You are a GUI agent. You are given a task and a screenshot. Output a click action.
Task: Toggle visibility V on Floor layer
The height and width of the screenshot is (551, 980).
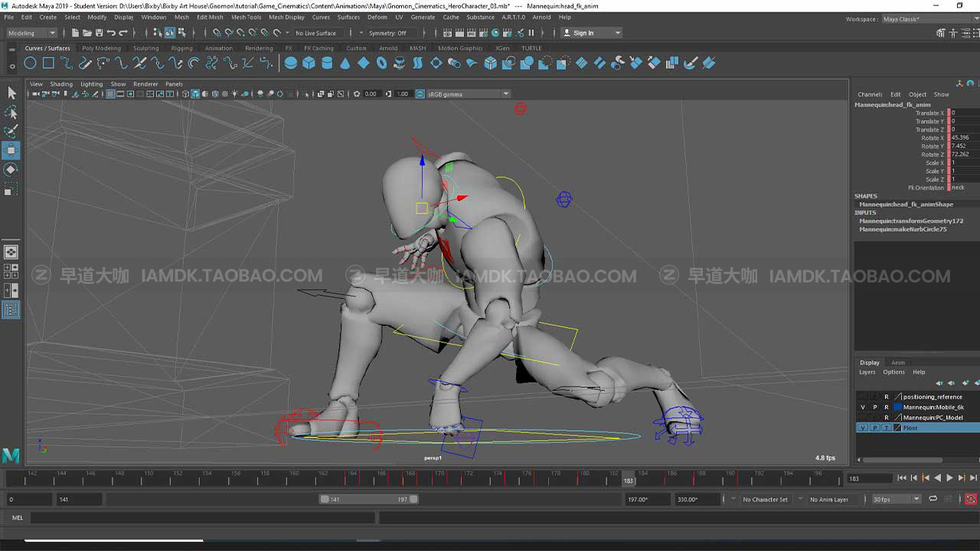pyautogui.click(x=863, y=428)
